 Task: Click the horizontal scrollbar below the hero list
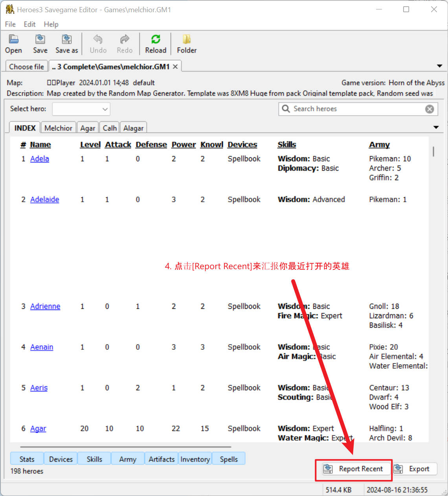(126, 447)
